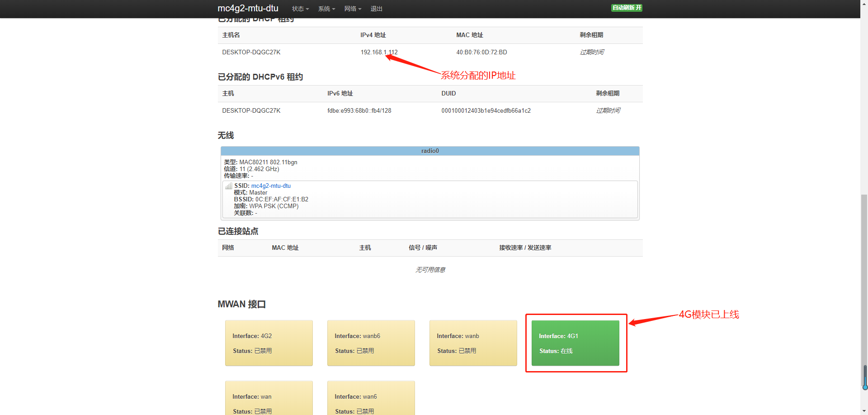Select the Interface wanb card

[x=473, y=343]
